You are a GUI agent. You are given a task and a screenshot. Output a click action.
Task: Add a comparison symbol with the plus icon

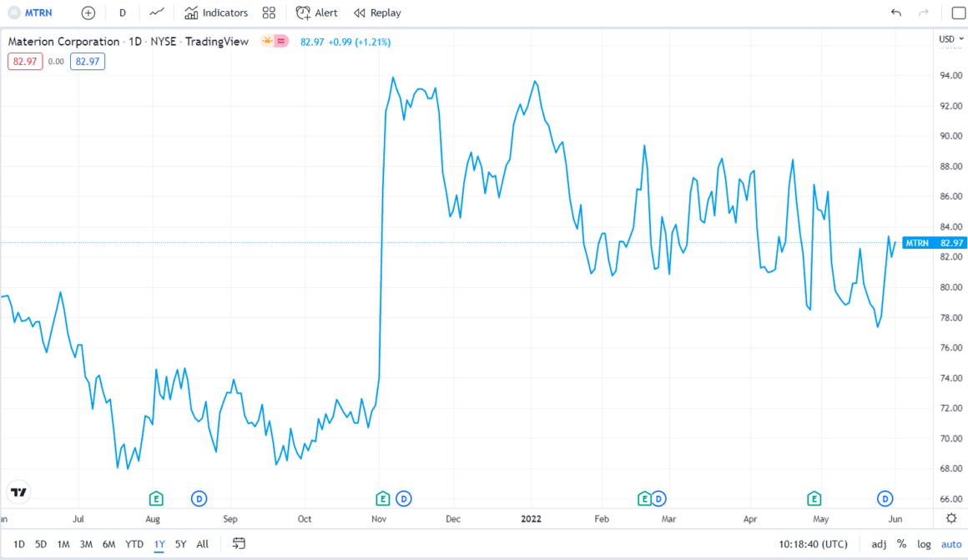click(x=88, y=13)
